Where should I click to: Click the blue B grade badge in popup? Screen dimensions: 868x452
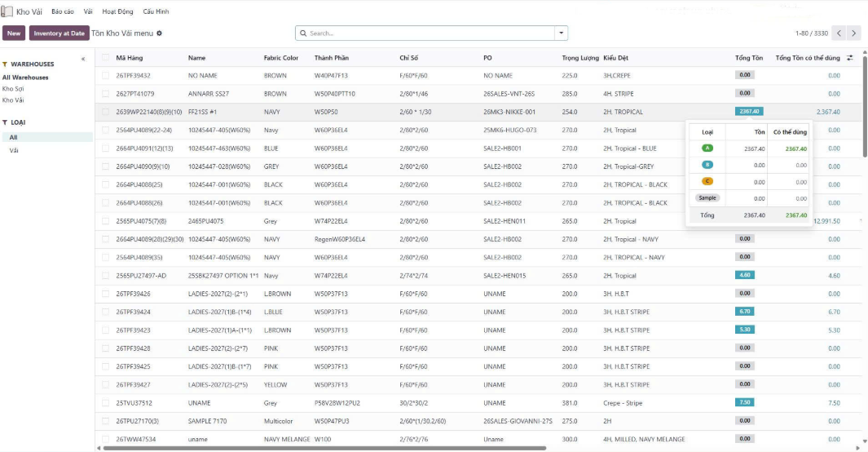[x=707, y=165]
